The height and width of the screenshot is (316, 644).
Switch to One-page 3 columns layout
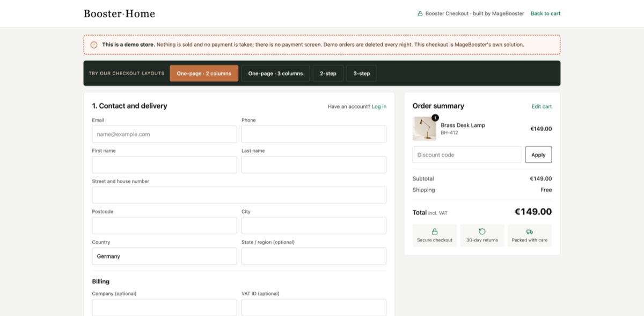275,74
